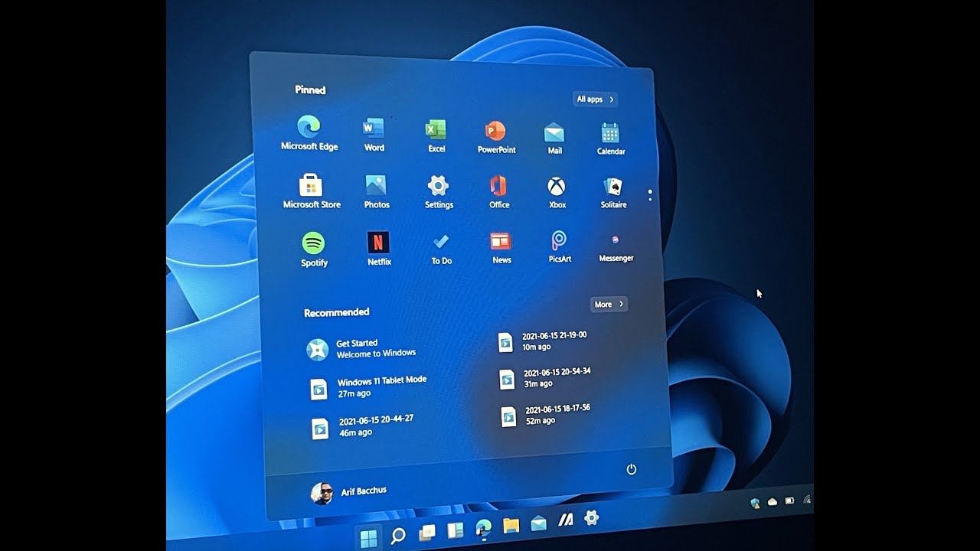Click the pinned apps page dots
The height and width of the screenshot is (551, 980).
point(650,195)
